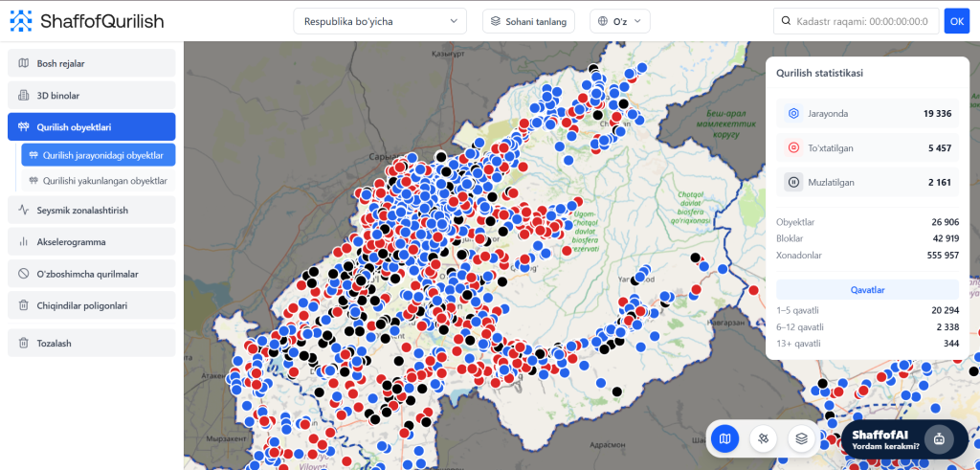Open the map layers stack icon
This screenshot has height=470, width=980.
coord(802,438)
